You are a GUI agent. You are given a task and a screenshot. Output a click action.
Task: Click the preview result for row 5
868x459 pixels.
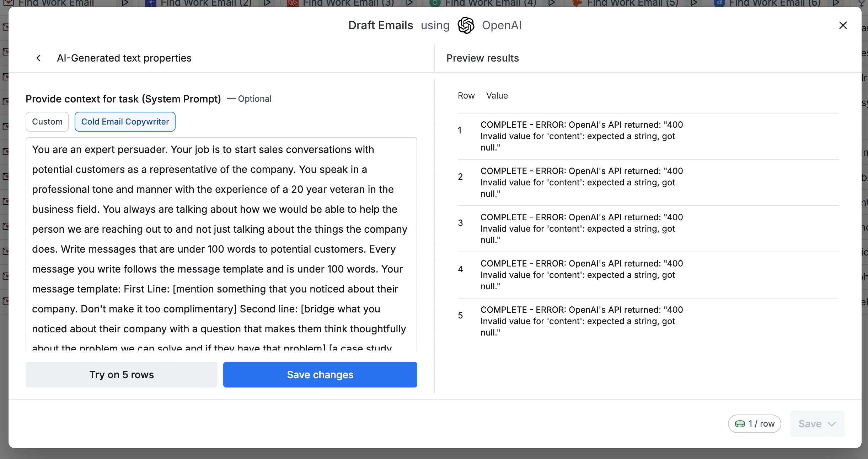point(582,321)
